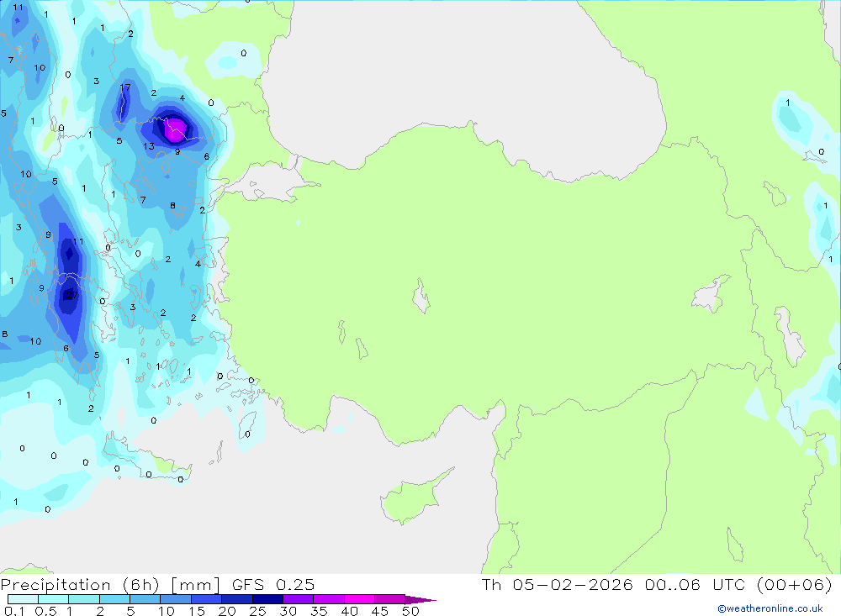Click the '17' precipitation value on map

(x=125, y=87)
